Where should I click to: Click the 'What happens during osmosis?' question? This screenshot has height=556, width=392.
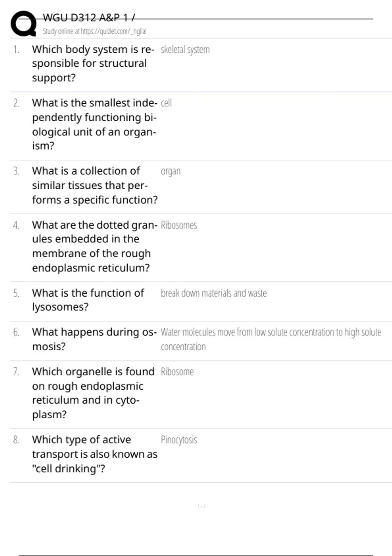tap(94, 339)
